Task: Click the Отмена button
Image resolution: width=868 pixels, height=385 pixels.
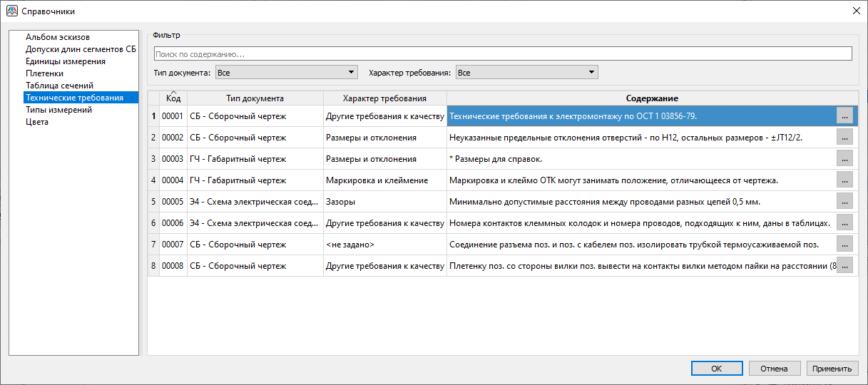Action: (774, 368)
